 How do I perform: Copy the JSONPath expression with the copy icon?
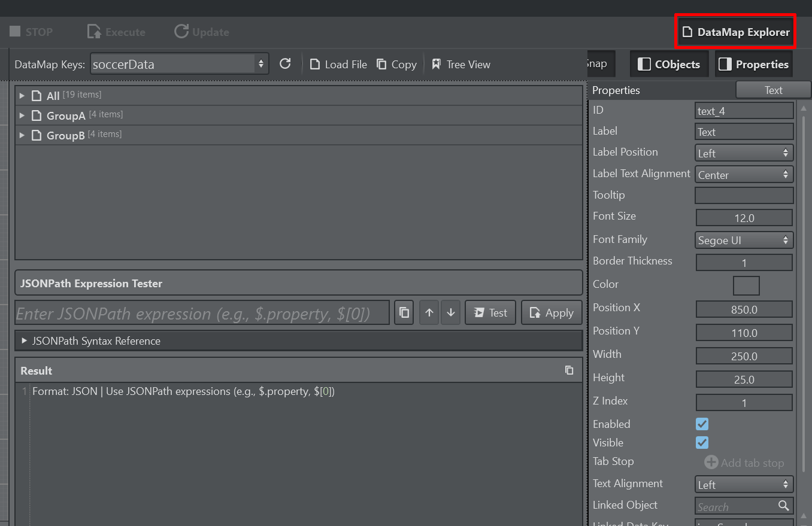point(404,312)
